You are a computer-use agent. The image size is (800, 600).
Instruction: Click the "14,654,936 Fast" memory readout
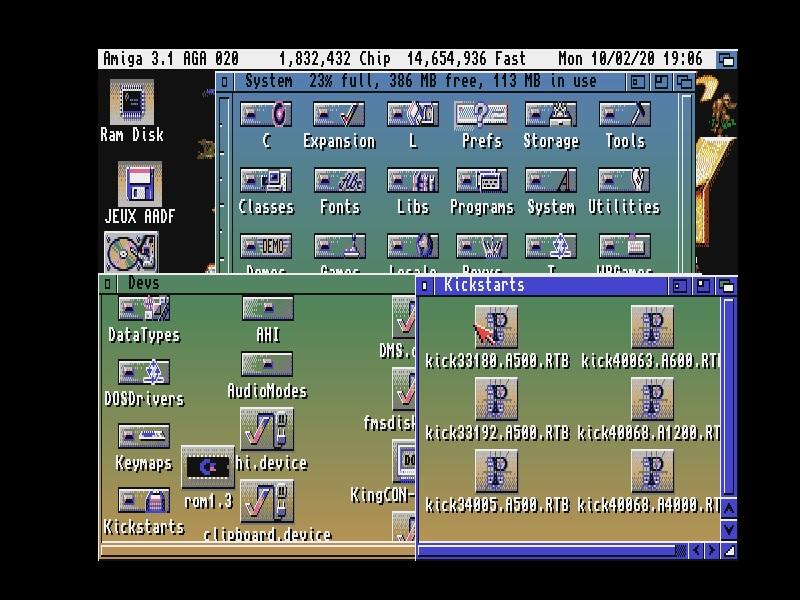tap(466, 59)
